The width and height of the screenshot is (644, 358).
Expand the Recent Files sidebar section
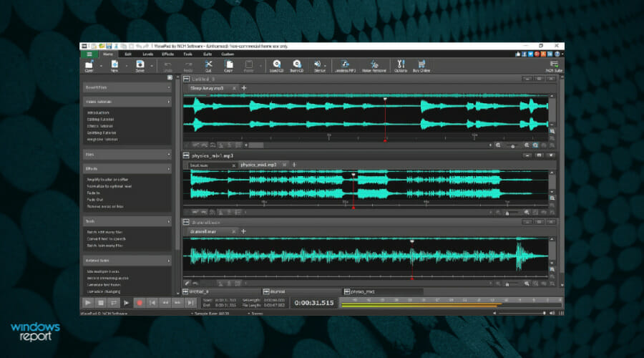coord(127,87)
